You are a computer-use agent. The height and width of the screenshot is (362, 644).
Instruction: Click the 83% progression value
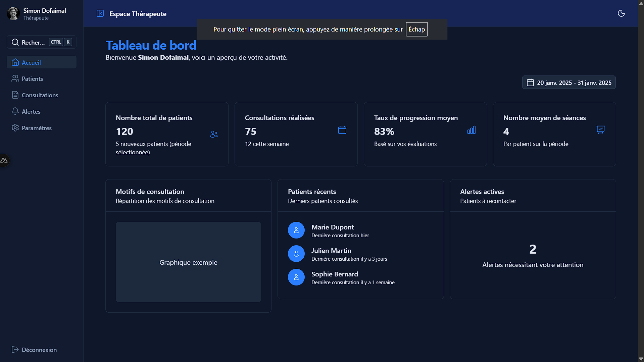click(384, 132)
